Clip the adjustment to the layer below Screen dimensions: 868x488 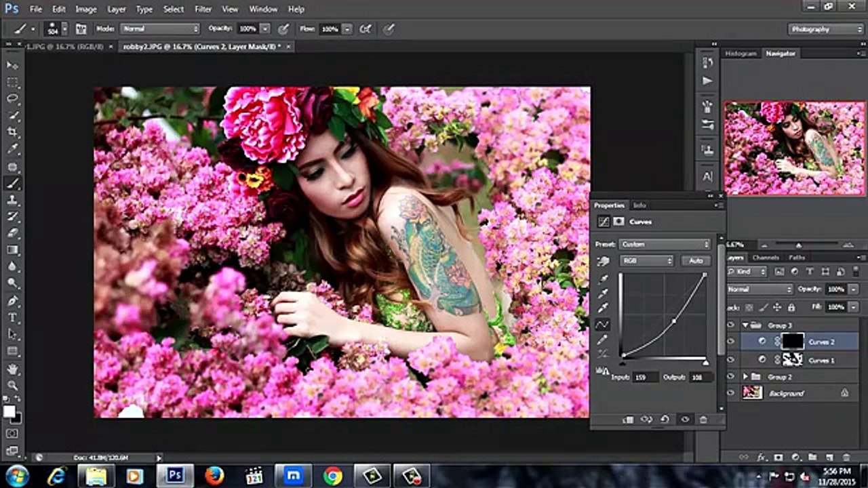[628, 420]
